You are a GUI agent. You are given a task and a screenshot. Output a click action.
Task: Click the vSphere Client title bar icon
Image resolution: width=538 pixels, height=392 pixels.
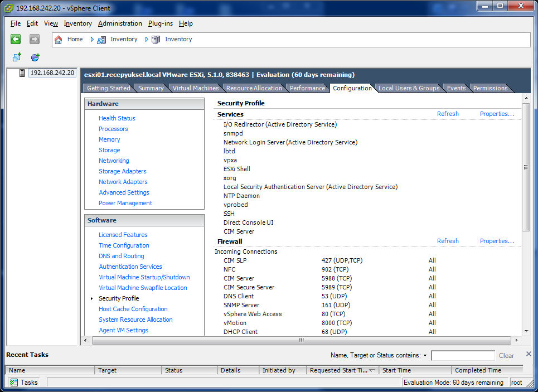(9, 8)
